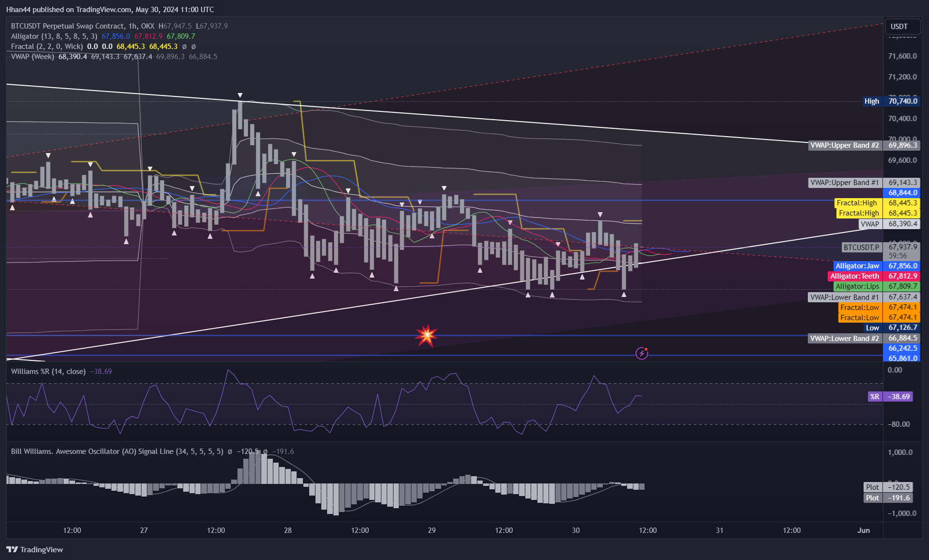Click the 30 date on time axis
This screenshot has width=929, height=560.
(576, 530)
